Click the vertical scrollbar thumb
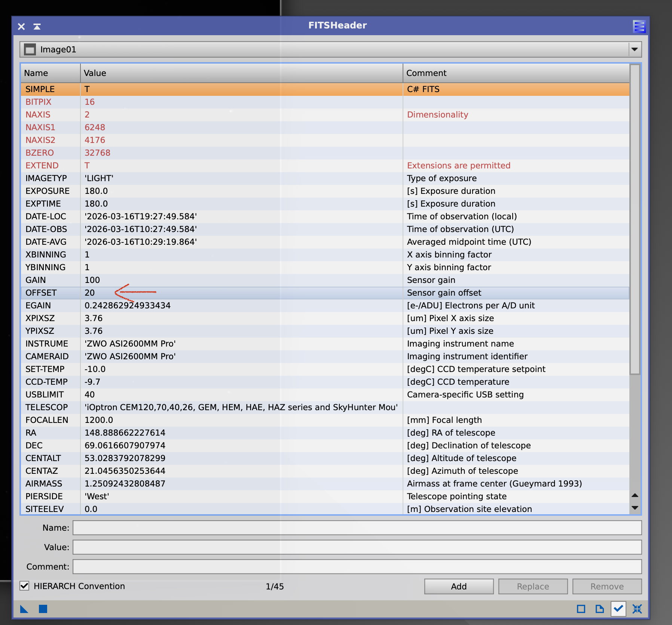Viewport: 672px width, 625px height. [635, 221]
